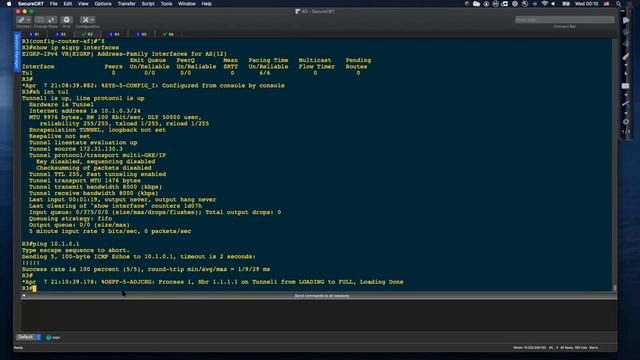This screenshot has width=640, height=360.
Task: Open Spotlight search magnifier icon
Action: click(618, 4)
